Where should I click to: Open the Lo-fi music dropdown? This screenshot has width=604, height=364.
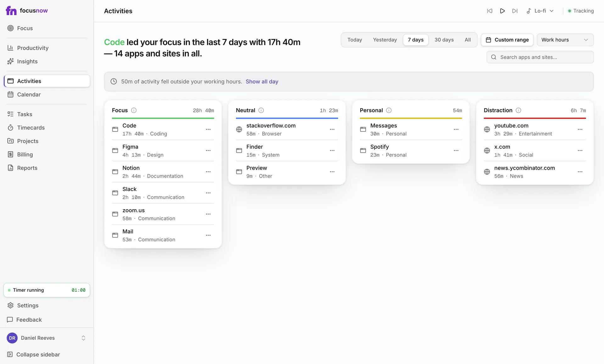[x=540, y=11]
